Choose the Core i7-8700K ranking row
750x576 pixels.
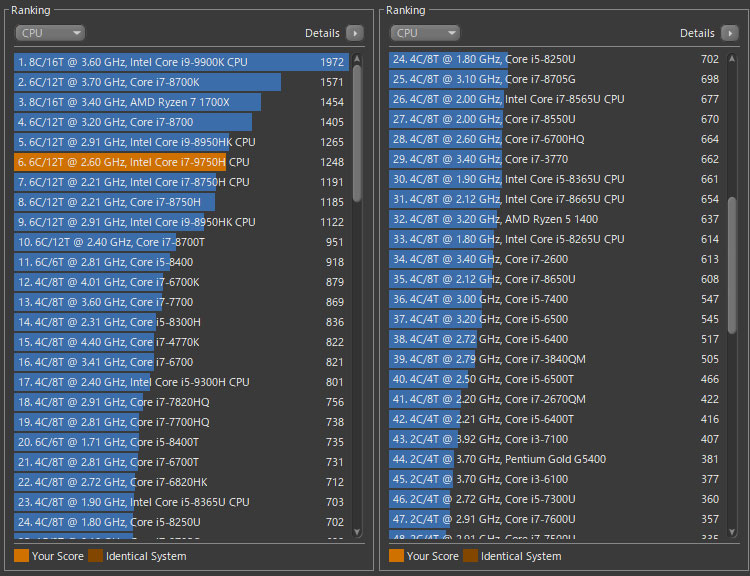click(180, 82)
